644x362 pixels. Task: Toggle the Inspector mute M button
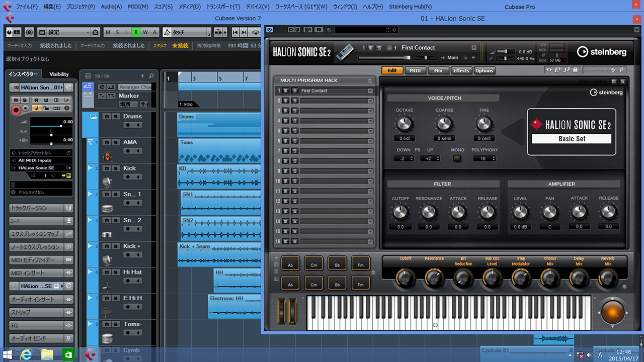(x=15, y=100)
